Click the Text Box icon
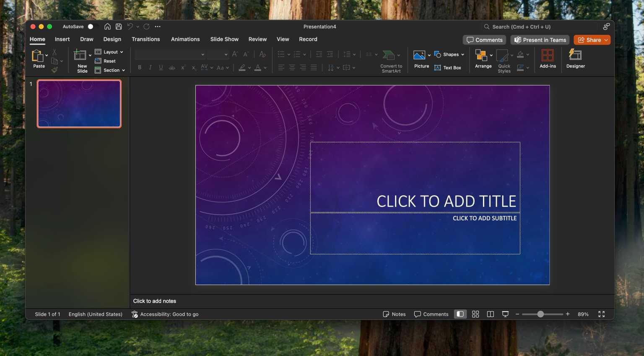The image size is (644, 356). pos(448,68)
